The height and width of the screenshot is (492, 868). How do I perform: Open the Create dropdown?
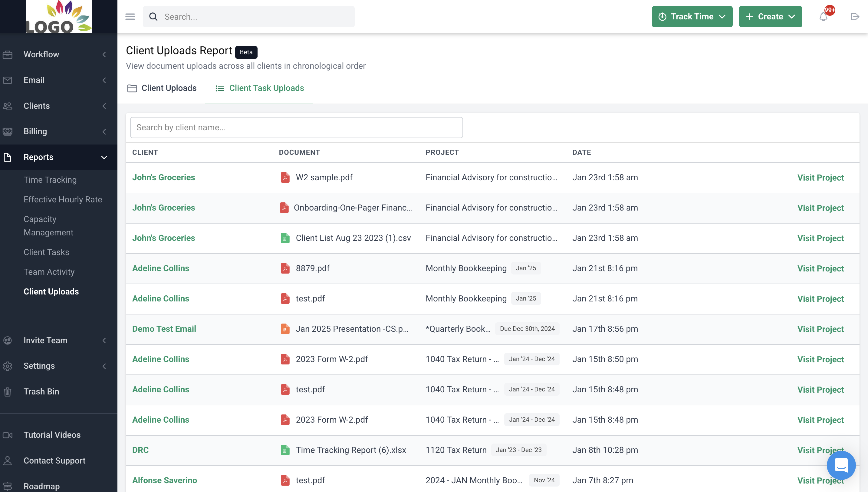coord(770,17)
